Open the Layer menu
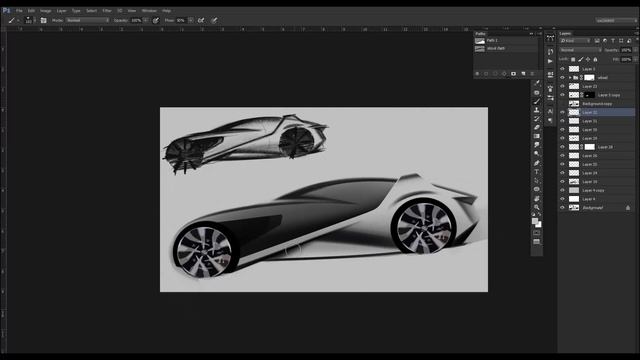The width and height of the screenshot is (640, 360). [62, 11]
